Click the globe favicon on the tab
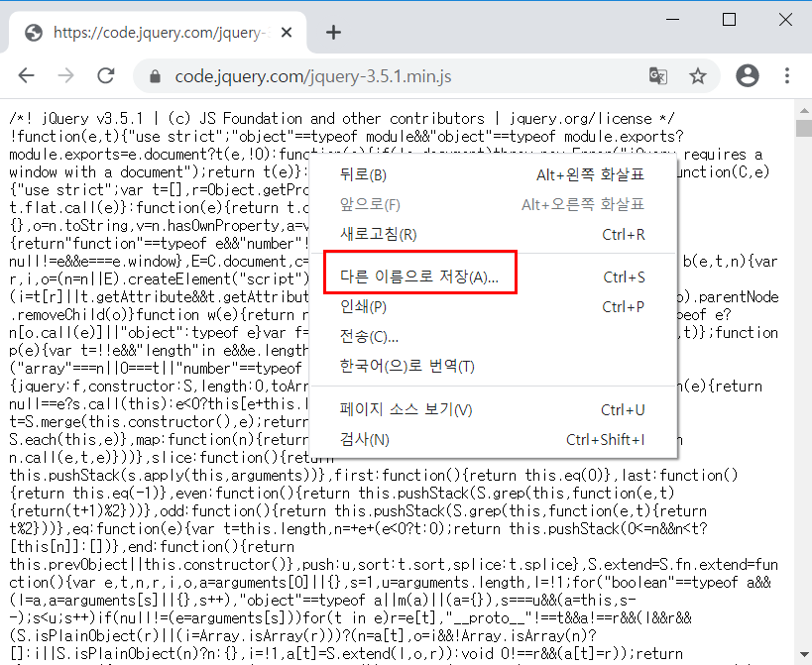812x665 pixels. (x=34, y=33)
